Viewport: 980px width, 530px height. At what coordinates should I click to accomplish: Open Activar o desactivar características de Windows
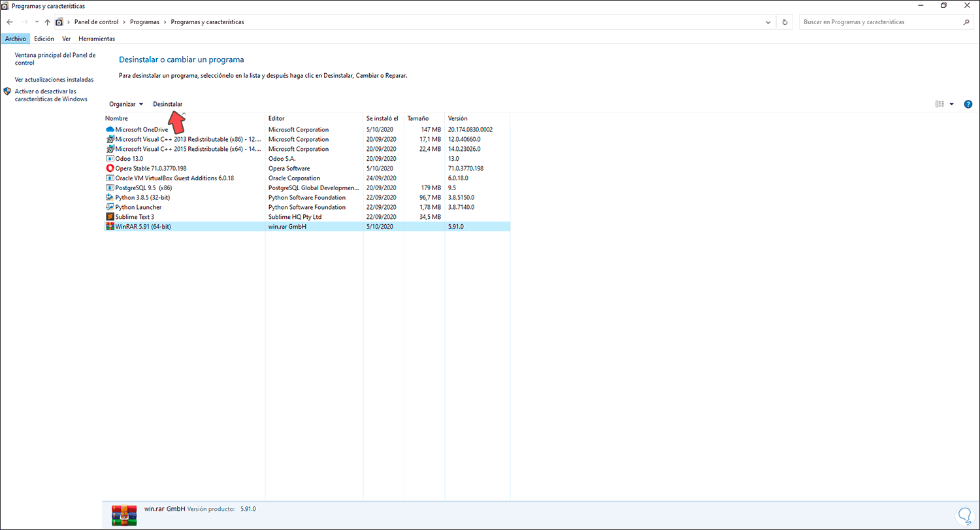tap(51, 95)
